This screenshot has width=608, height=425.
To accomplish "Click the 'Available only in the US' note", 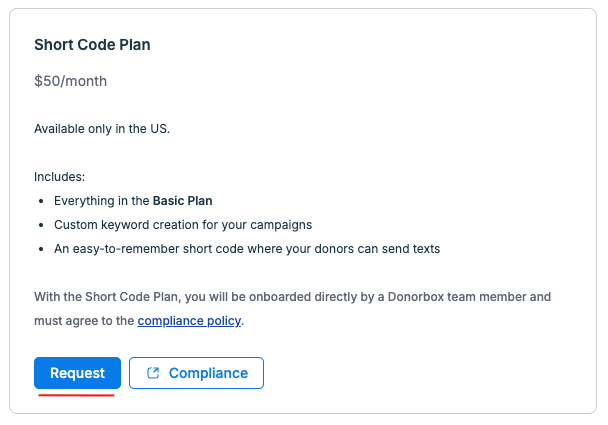I will (102, 129).
